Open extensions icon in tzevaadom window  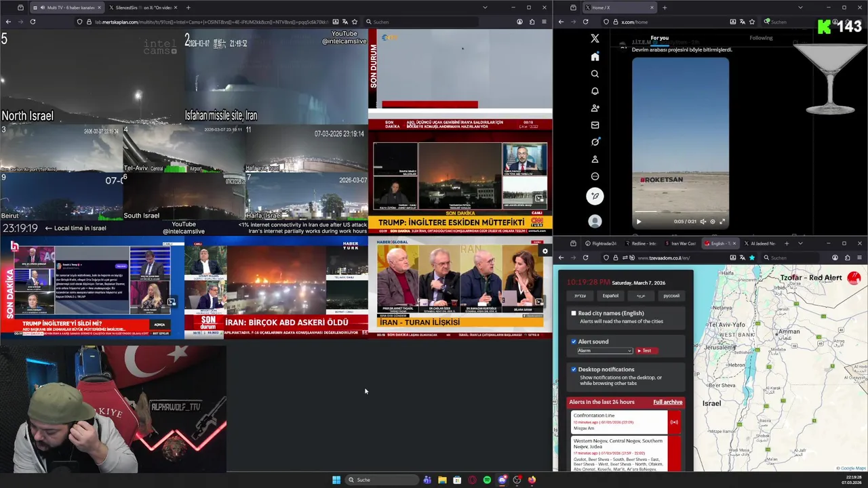coord(847,258)
